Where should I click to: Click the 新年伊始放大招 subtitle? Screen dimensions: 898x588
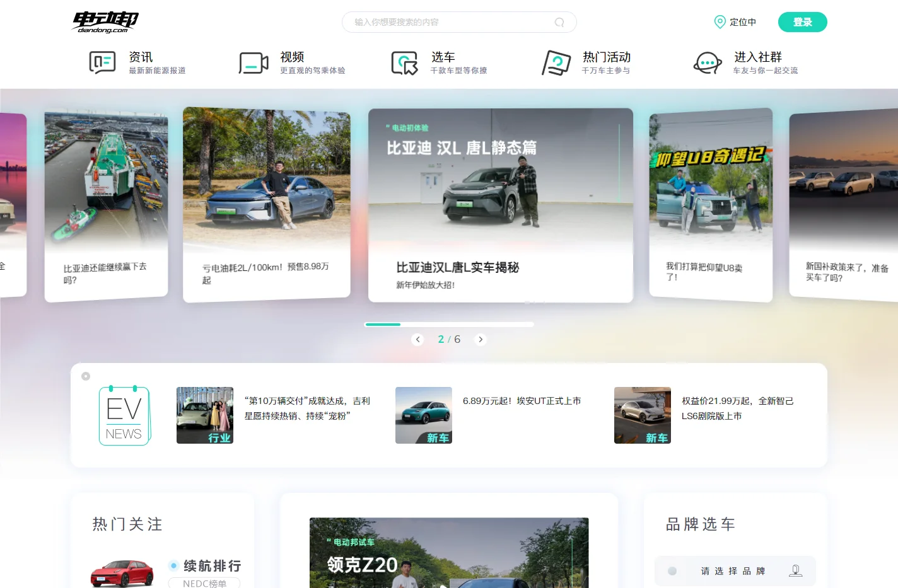point(425,285)
